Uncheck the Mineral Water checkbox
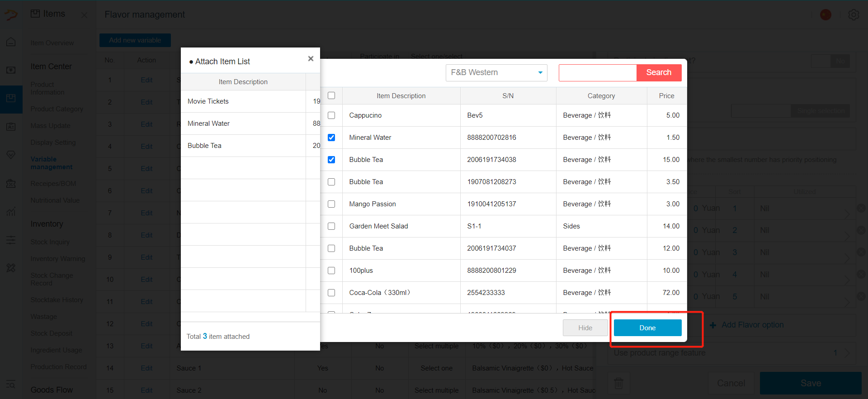The height and width of the screenshot is (399, 868). tap(331, 138)
